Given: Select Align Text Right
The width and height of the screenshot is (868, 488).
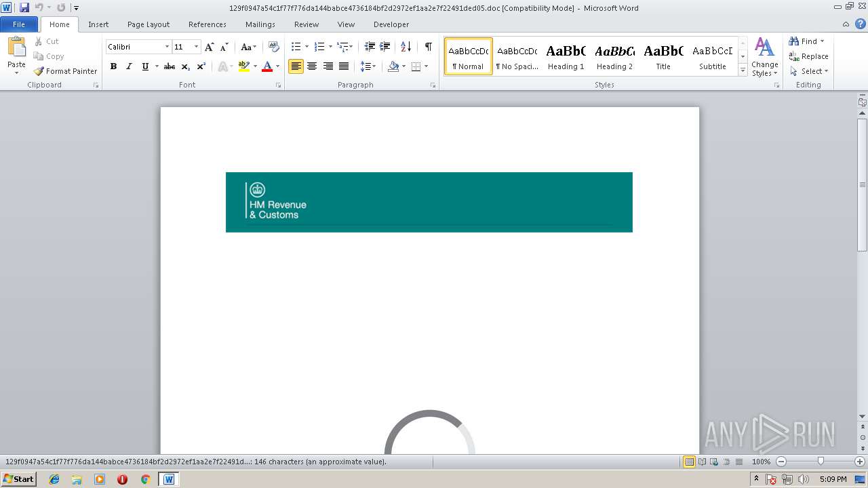Looking at the screenshot, I should click(x=328, y=66).
